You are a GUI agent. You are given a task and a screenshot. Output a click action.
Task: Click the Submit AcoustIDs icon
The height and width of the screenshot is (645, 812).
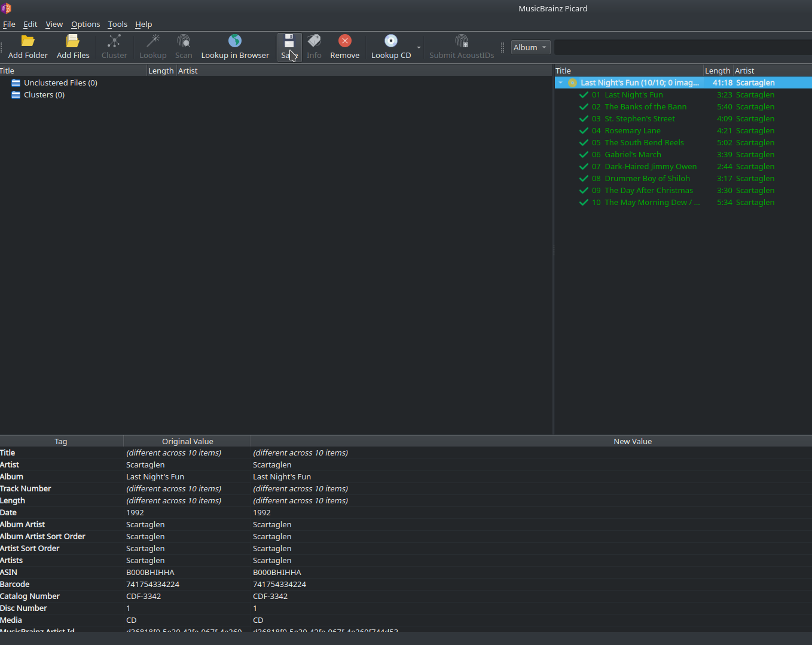tap(462, 41)
